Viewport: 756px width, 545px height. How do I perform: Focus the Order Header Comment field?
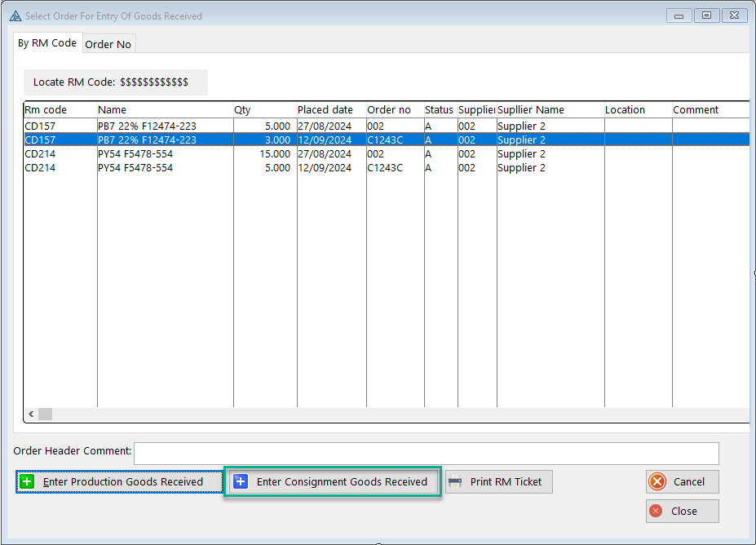427,454
